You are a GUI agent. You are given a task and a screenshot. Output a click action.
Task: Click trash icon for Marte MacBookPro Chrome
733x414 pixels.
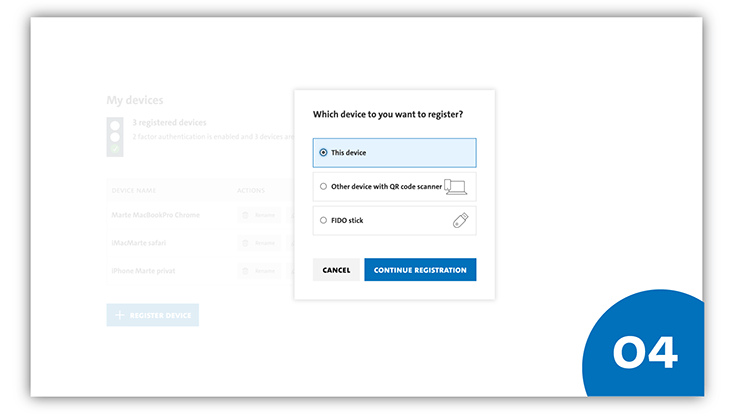(246, 215)
